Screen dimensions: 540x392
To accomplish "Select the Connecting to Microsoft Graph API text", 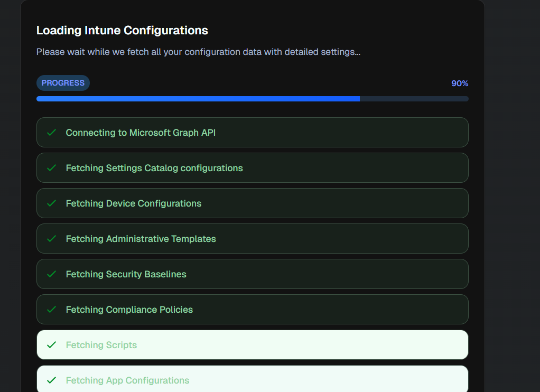I will click(141, 133).
